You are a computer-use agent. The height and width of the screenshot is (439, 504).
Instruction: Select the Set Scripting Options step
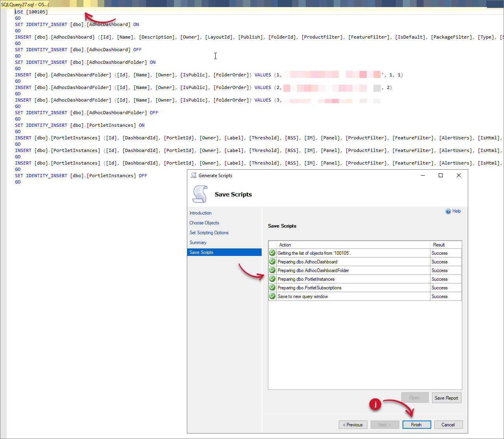209,233
